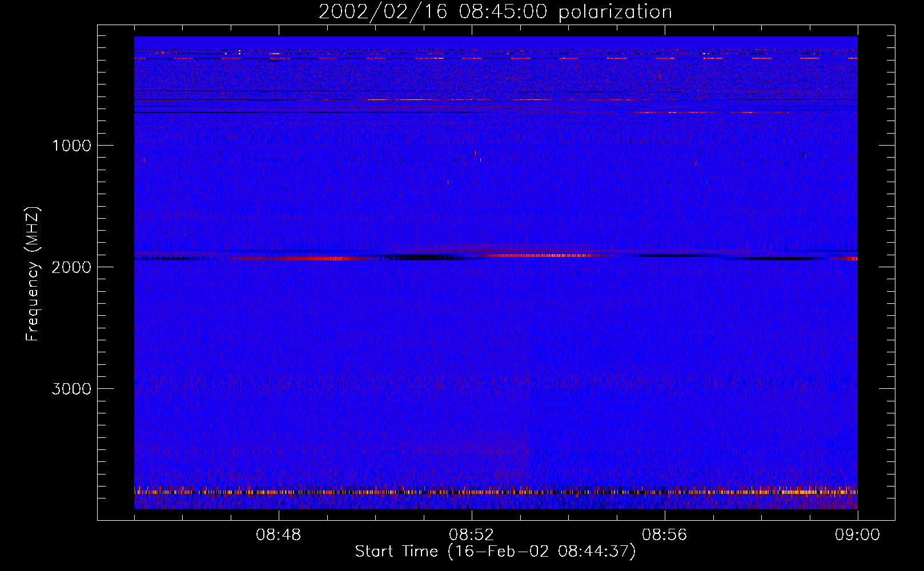Select the 'Start Time (16-Feb-02 08:44:37)' label
The height and width of the screenshot is (571, 924).
495,552
